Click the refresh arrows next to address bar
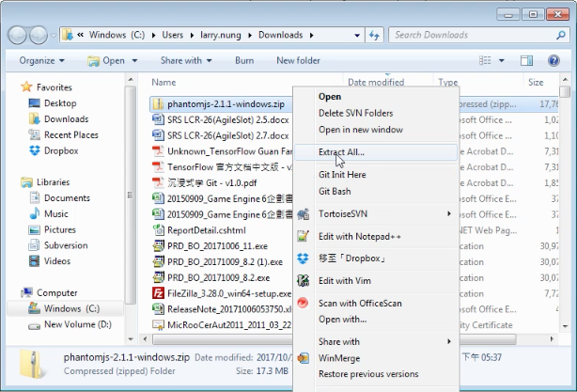Image resolution: width=577 pixels, height=392 pixels. (x=375, y=36)
